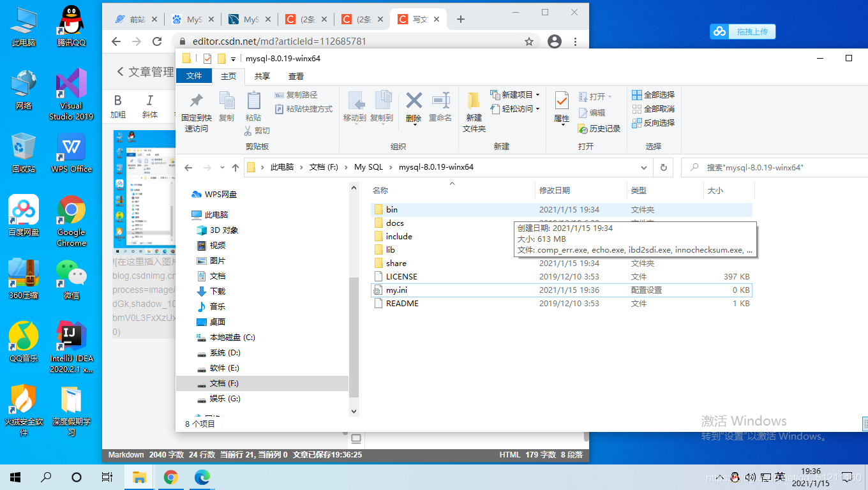
Task: Select 娱乐 (G:) drive in navigation pane
Action: [225, 398]
